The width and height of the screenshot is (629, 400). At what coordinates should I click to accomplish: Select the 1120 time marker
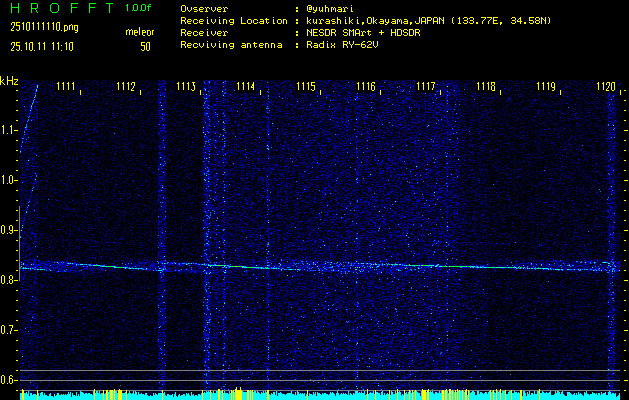[606, 87]
